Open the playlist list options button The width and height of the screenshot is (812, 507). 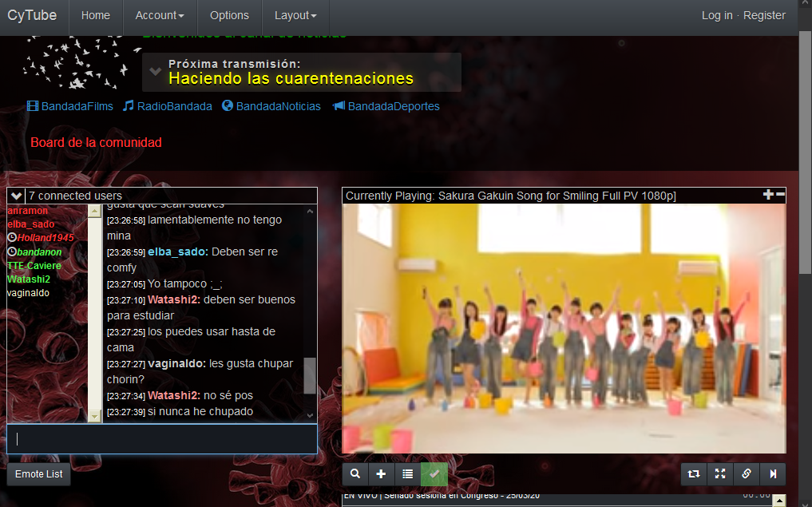click(x=407, y=473)
